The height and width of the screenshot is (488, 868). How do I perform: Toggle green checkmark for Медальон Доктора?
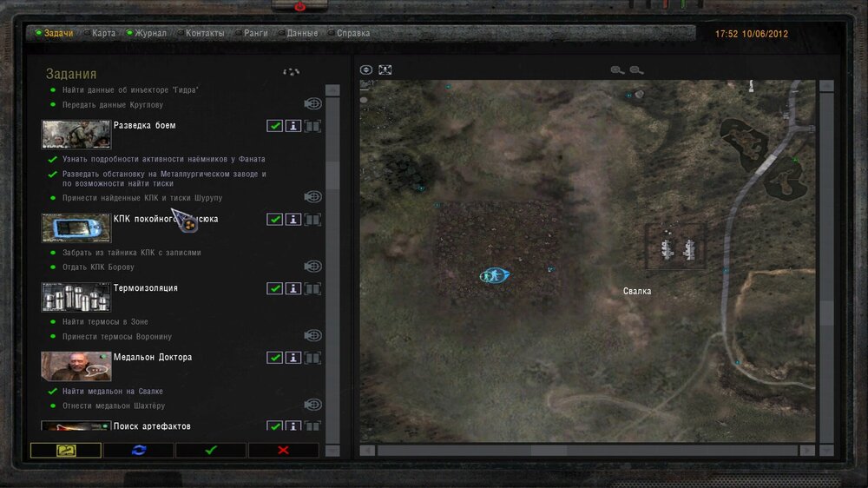[274, 358]
